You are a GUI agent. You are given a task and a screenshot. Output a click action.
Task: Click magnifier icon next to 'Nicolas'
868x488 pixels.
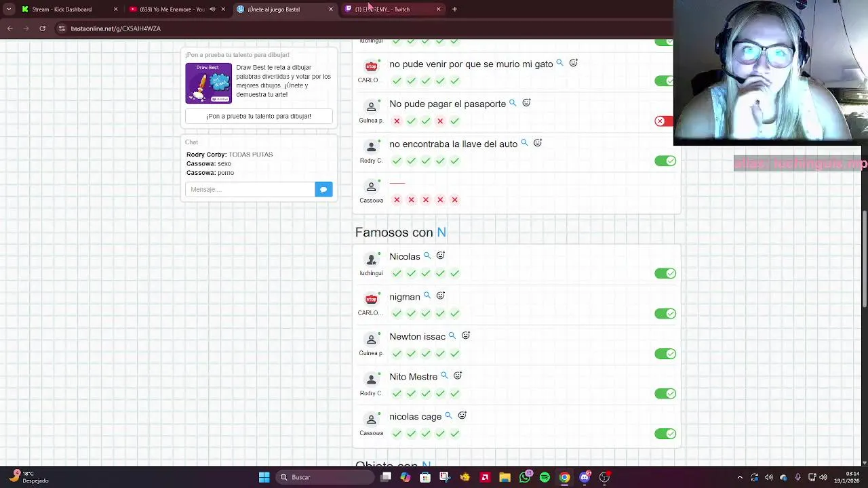[x=427, y=256]
